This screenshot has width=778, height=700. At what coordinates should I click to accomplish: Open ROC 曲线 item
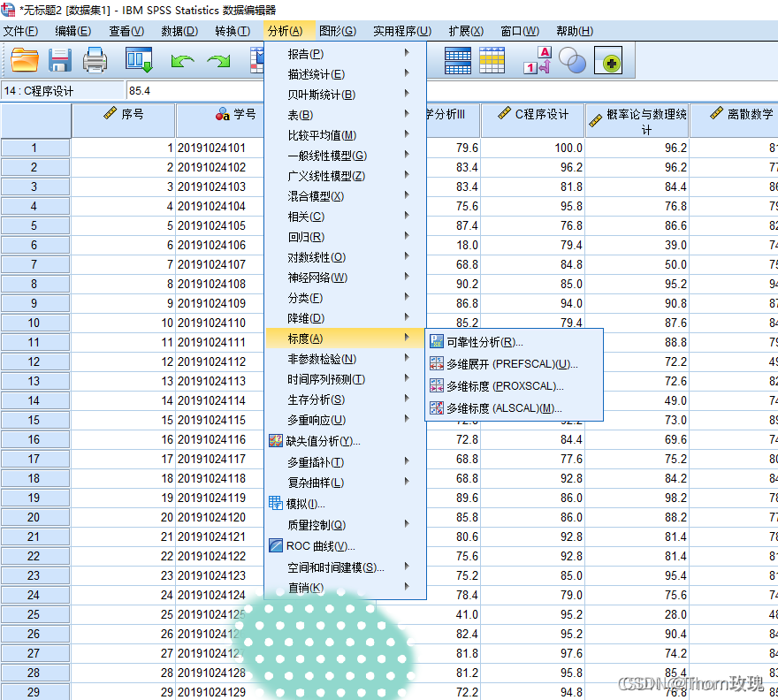pyautogui.click(x=346, y=546)
